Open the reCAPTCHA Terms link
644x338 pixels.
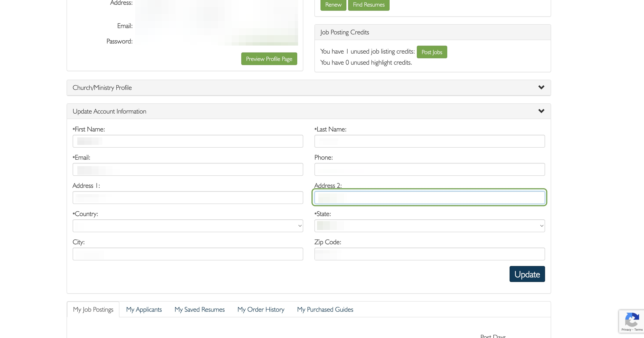638,330
